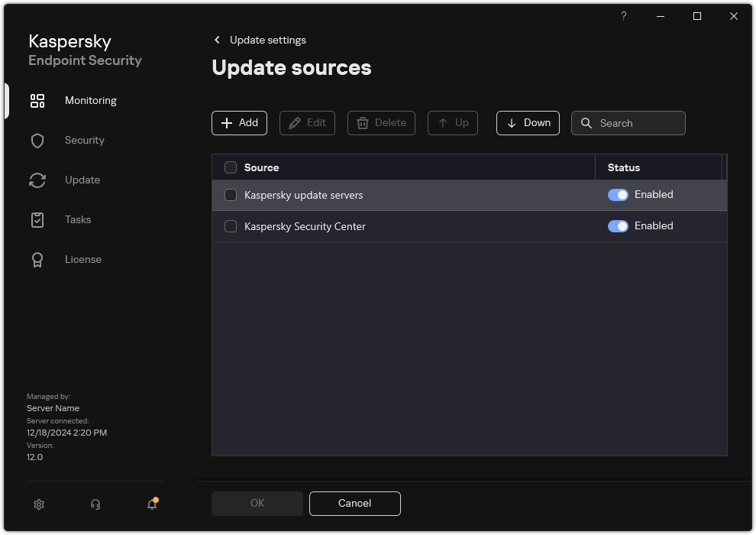Open application settings gear icon
This screenshot has height=535, width=756.
point(38,504)
